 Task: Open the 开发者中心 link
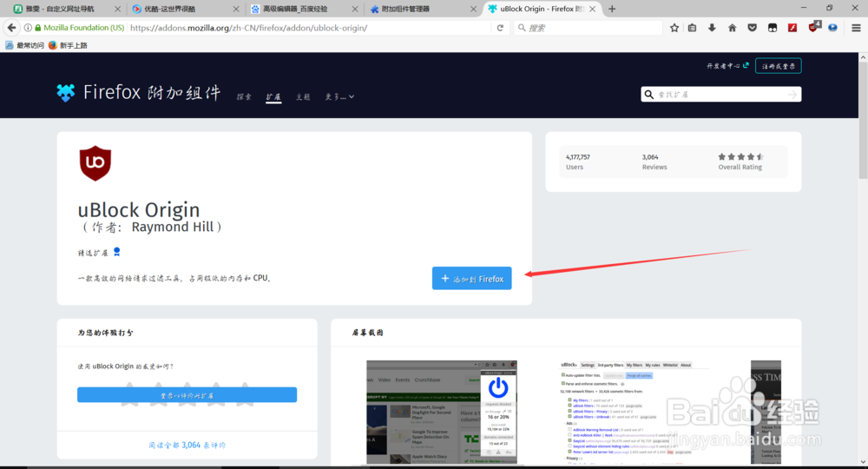727,66
